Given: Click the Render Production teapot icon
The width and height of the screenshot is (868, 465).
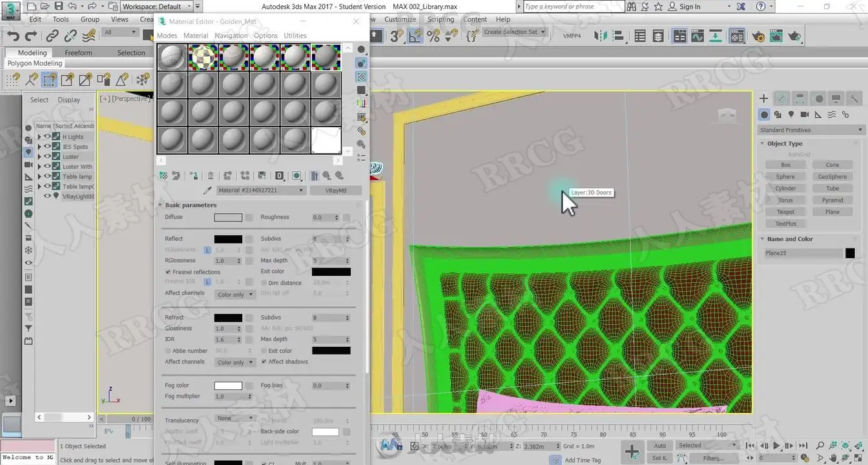Looking at the screenshot, I should (795, 36).
